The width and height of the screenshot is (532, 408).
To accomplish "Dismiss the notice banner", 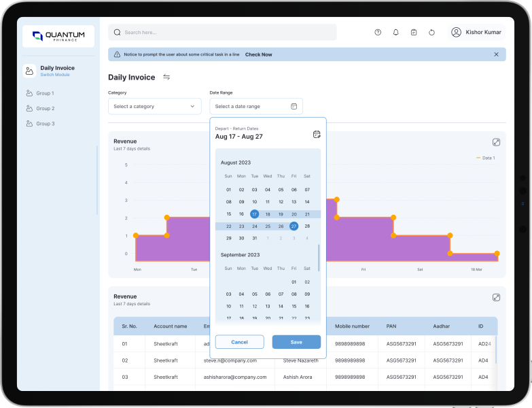I will tap(496, 54).
